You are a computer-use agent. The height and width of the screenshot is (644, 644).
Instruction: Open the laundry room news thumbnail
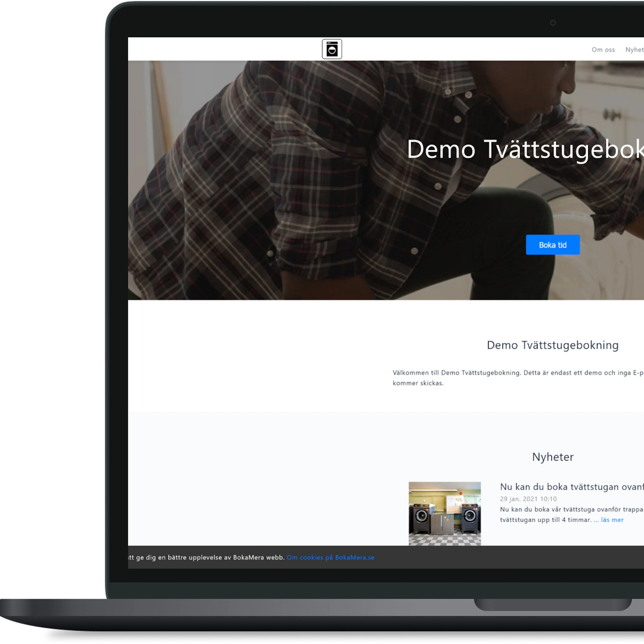(445, 513)
